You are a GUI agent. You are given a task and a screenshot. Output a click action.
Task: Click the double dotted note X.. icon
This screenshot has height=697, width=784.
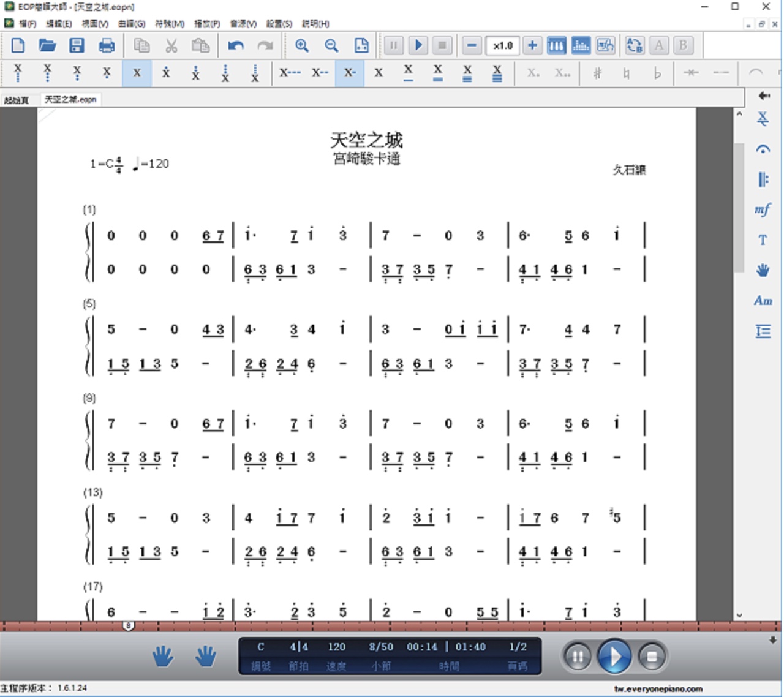563,73
